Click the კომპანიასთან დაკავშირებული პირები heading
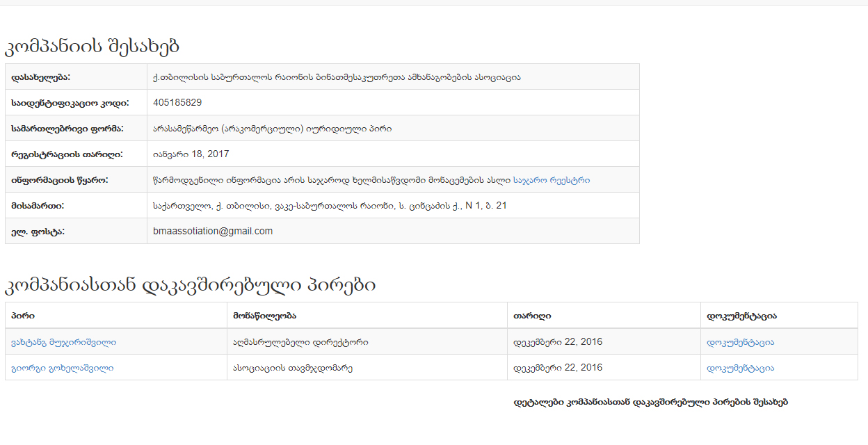The width and height of the screenshot is (868, 445). (x=191, y=285)
